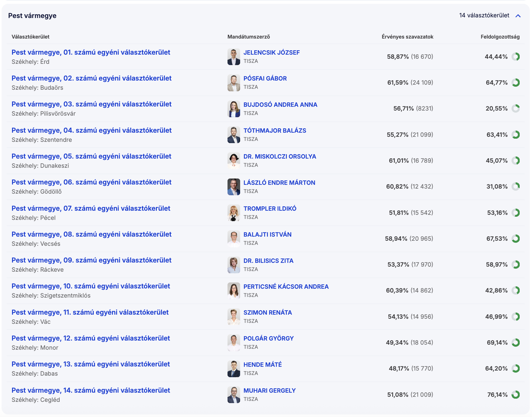Click Jelencsik József's candidate photo
Screen dimensions: 532x417
pos(233,57)
